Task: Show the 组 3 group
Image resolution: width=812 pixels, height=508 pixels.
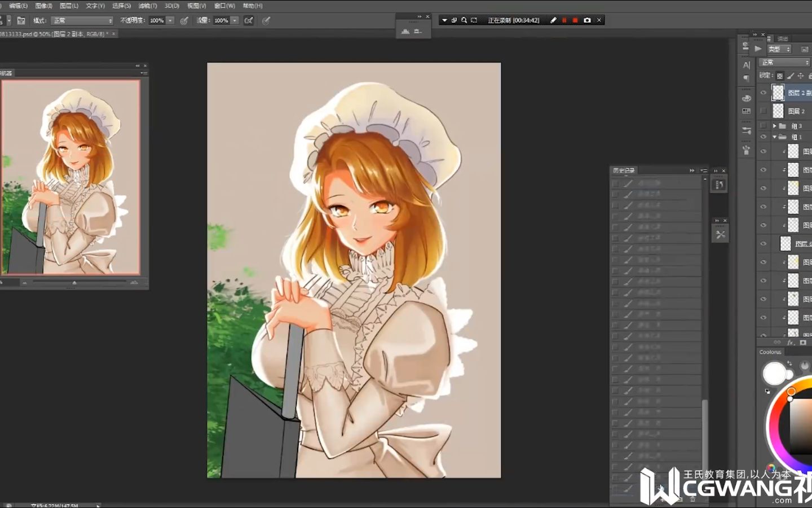Action: tap(764, 126)
